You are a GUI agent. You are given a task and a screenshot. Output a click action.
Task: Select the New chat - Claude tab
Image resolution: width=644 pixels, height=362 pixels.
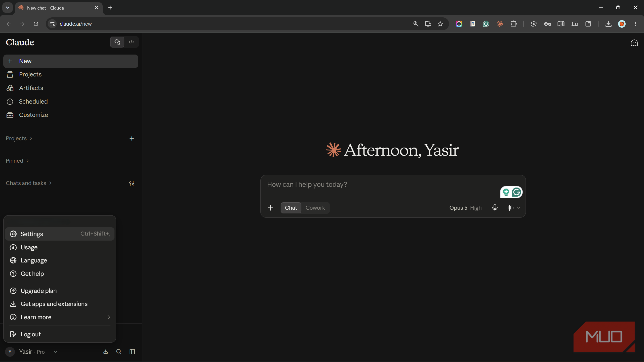(x=59, y=8)
